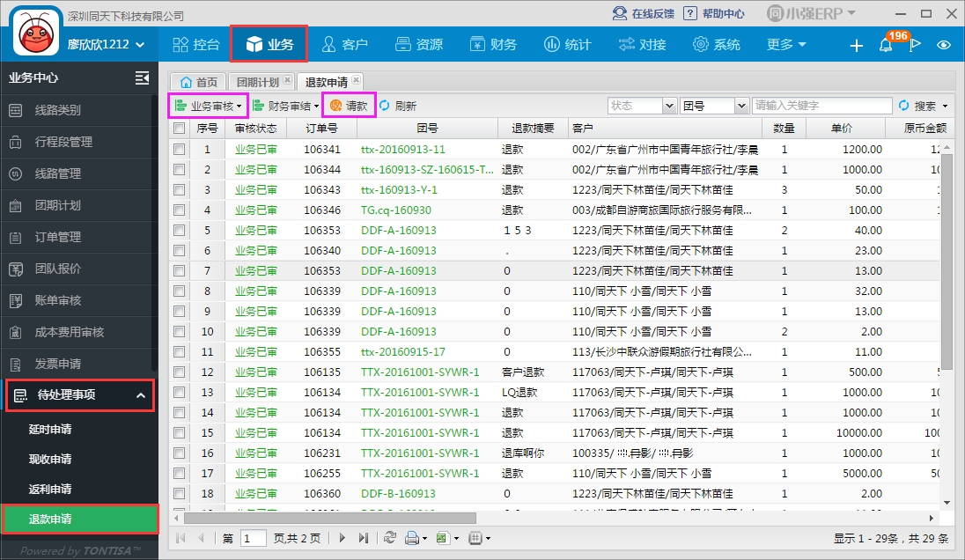Click the horizontal scrollbar thumb
This screenshot has height=560, width=965.
coord(330,518)
